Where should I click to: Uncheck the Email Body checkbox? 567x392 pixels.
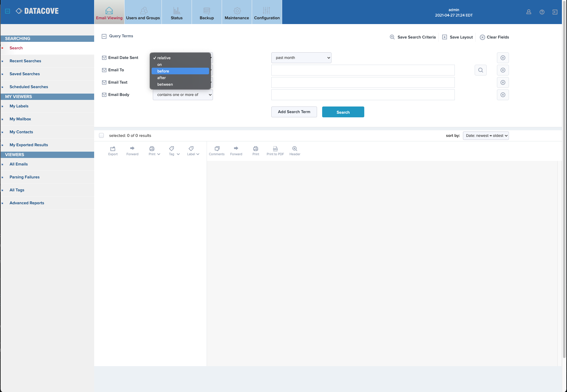(x=104, y=95)
